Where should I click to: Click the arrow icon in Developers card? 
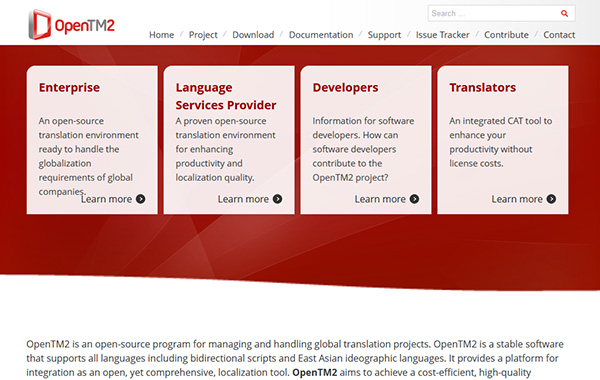(414, 199)
